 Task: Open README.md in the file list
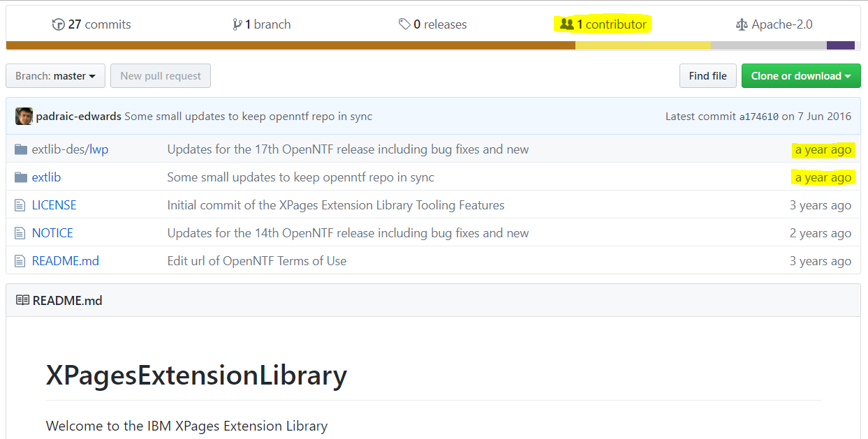point(66,261)
